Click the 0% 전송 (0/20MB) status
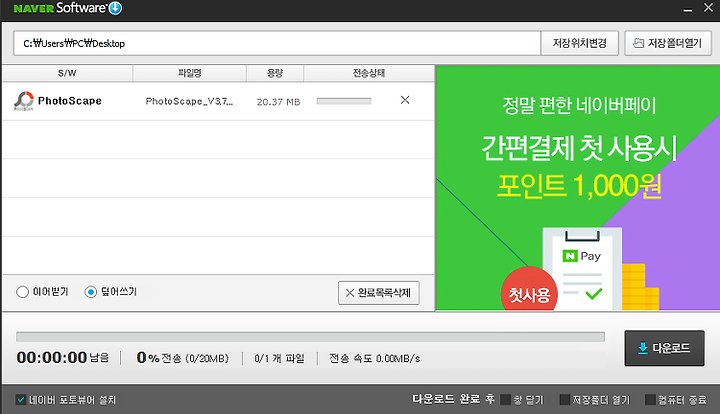720x414 pixels. pos(182,358)
